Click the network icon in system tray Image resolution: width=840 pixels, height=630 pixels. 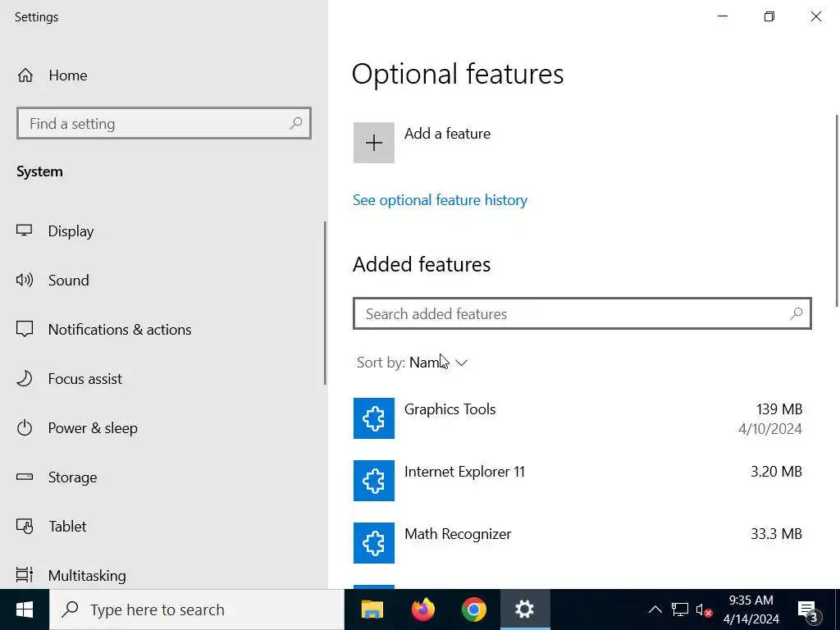pos(680,609)
